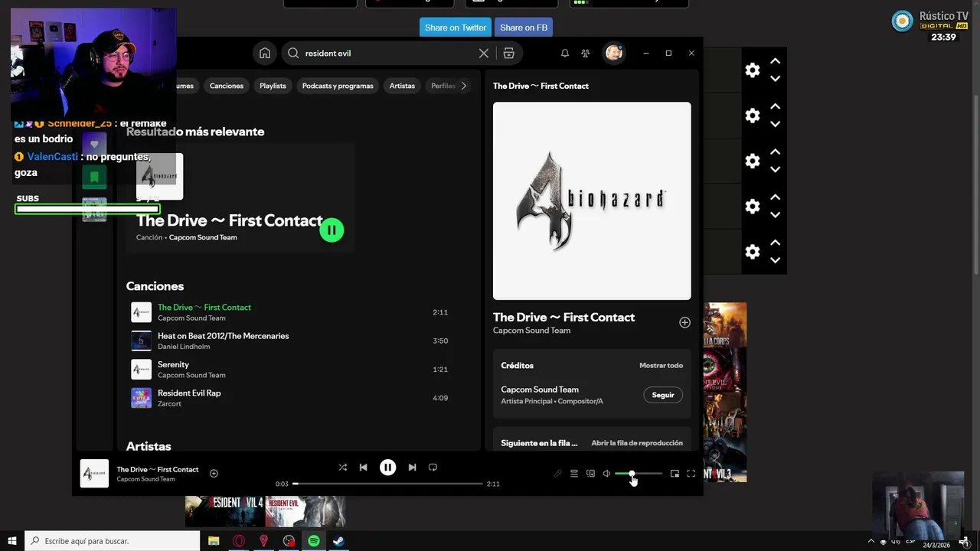Open Opera GX browser from taskbar
This screenshot has height=551, width=980.
239,541
